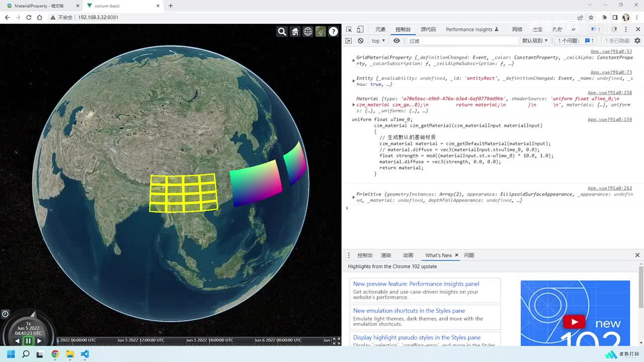The height and width of the screenshot is (362, 644).
Task: Open the Performance insights tab
Action: pyautogui.click(x=472, y=29)
